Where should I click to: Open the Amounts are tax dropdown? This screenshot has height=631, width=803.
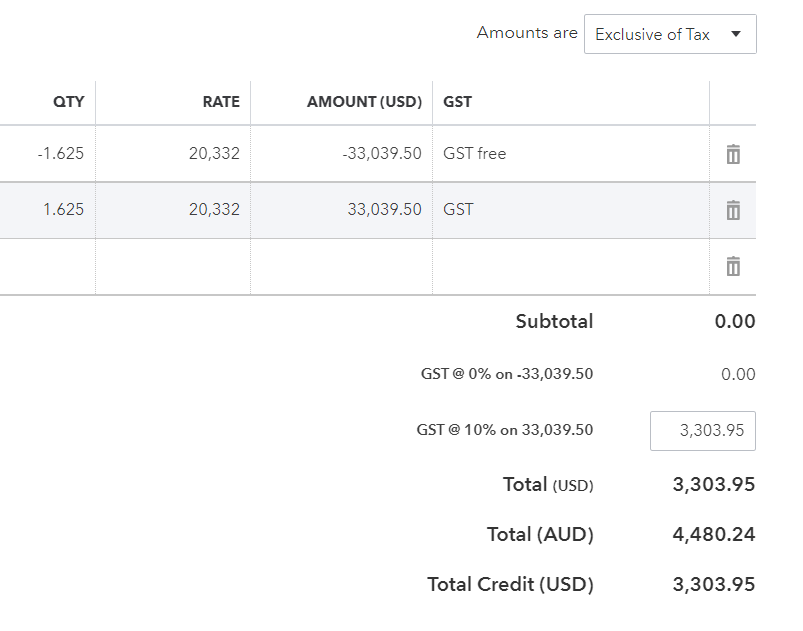pos(670,34)
